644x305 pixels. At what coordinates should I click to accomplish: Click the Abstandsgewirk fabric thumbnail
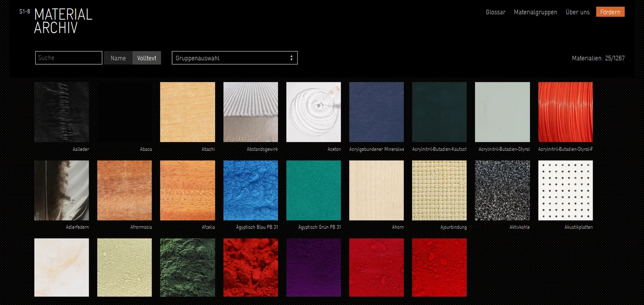click(251, 112)
